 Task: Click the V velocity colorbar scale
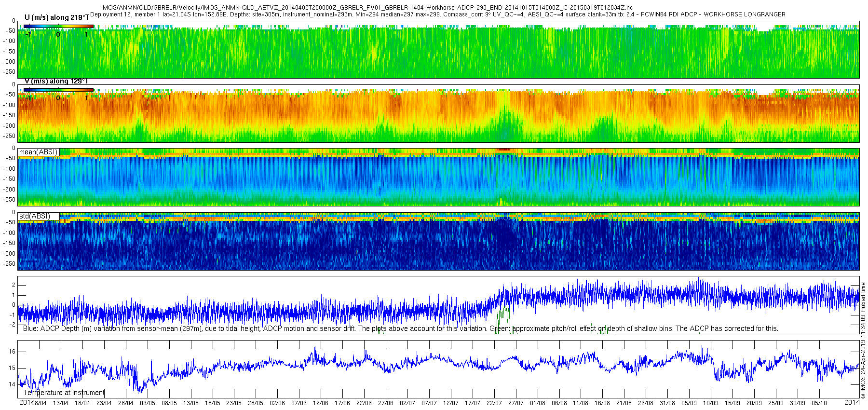[x=58, y=90]
